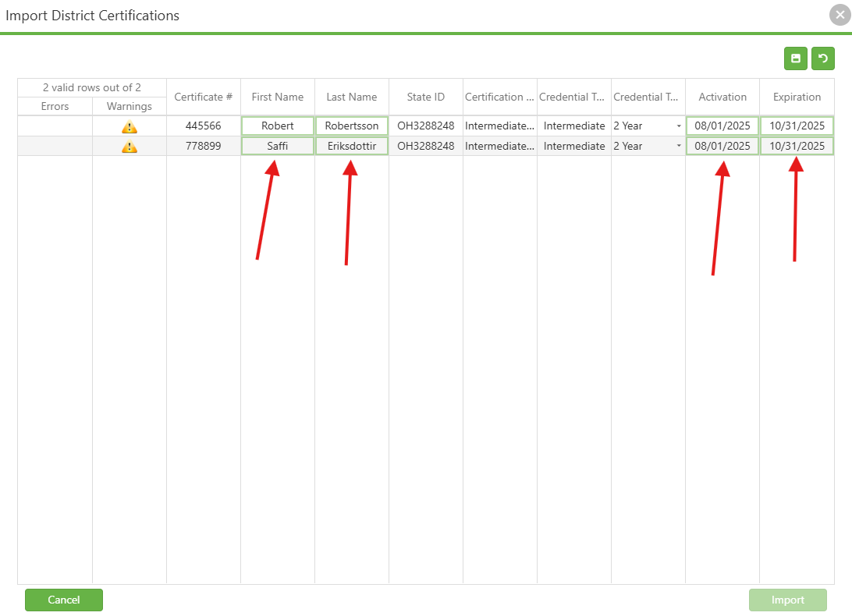Click the Errors column header
This screenshot has height=616, width=852.
[x=55, y=107]
